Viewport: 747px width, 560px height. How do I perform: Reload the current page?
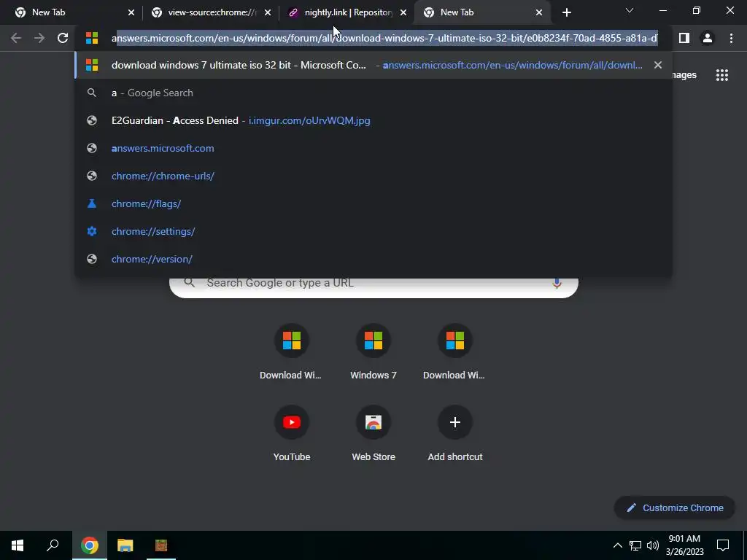coord(63,38)
